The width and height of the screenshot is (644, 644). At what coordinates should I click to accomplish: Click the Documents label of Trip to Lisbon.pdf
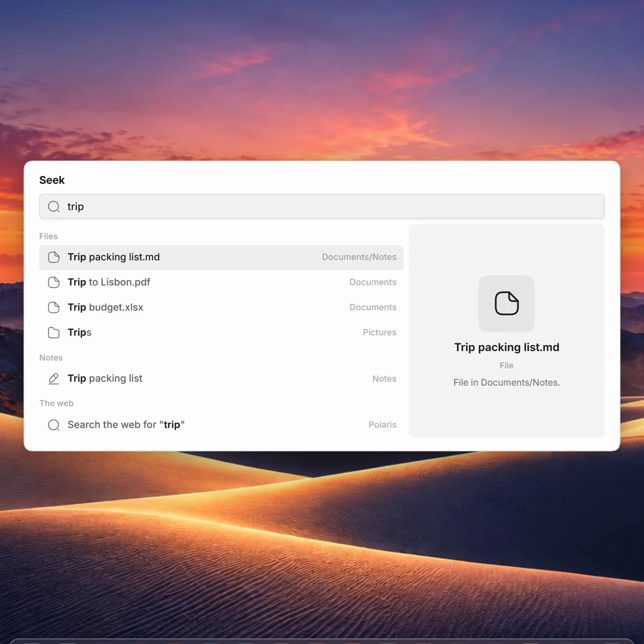(x=373, y=282)
